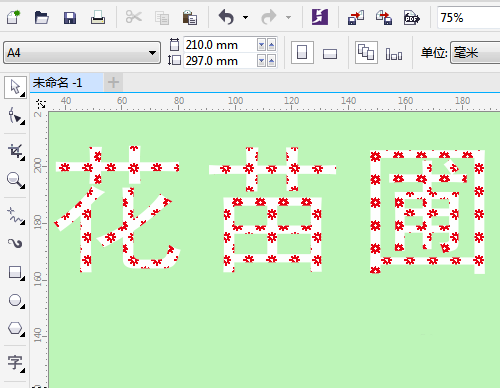
Task: Select the Freehand tool
Action: coord(15,216)
